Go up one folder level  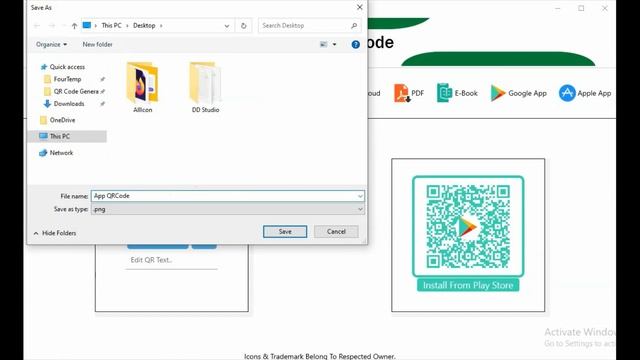[x=74, y=26]
